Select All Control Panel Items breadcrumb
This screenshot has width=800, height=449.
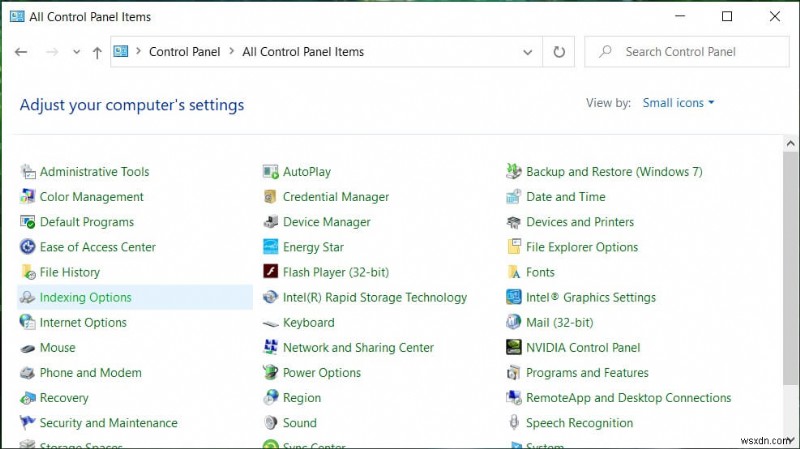(x=303, y=52)
